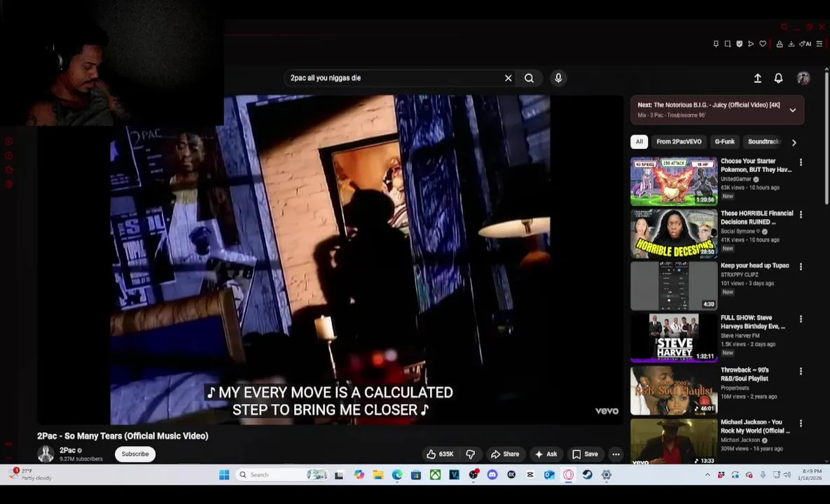Viewport: 830px width, 504px height.
Task: Subscribe to the 2Pac channel
Action: click(x=135, y=454)
